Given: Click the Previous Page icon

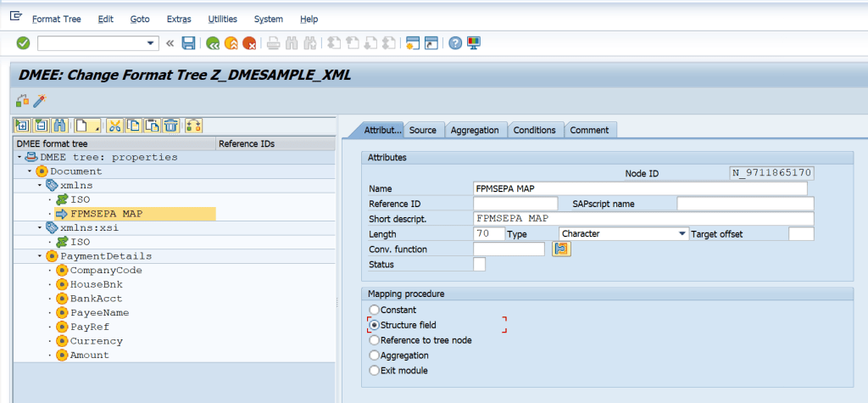Looking at the screenshot, I should (352, 43).
